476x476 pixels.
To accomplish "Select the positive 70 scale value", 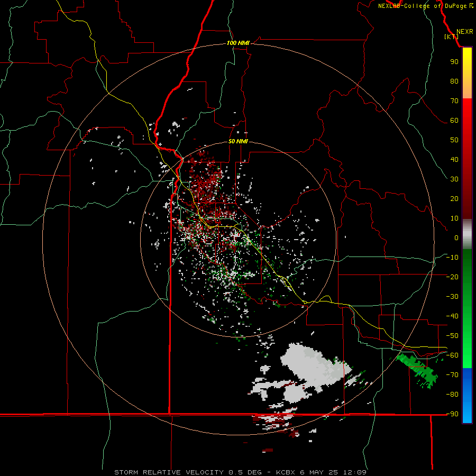I will pos(454,101).
